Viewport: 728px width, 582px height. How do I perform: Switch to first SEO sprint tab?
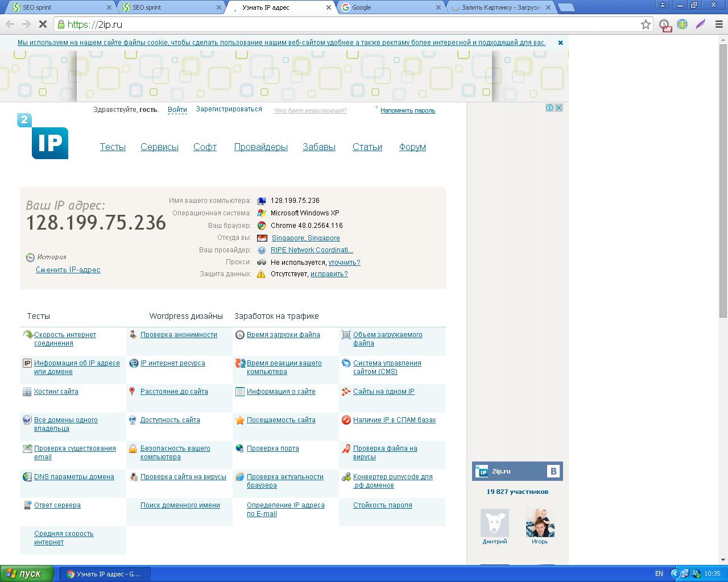[61, 7]
